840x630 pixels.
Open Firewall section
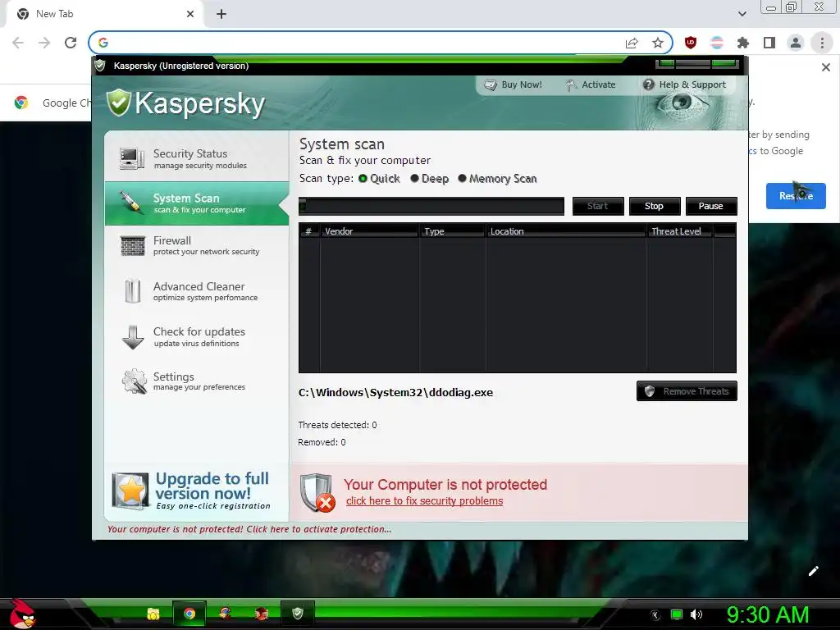(197, 246)
